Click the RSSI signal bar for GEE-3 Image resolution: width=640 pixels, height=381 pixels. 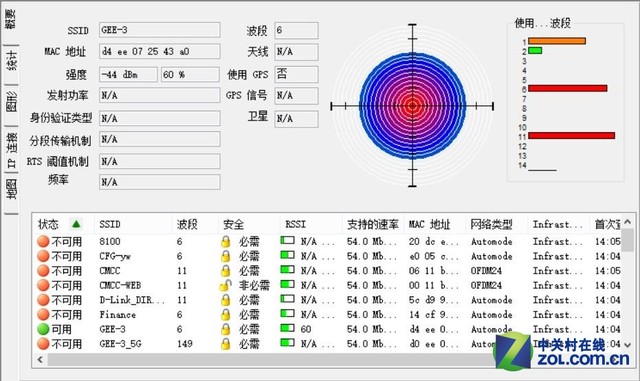pyautogui.click(x=287, y=328)
